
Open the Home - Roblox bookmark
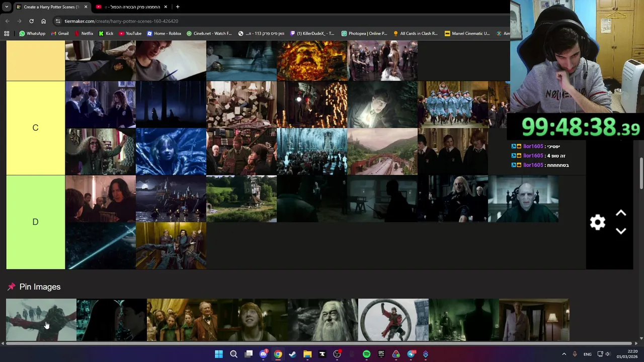tap(164, 34)
